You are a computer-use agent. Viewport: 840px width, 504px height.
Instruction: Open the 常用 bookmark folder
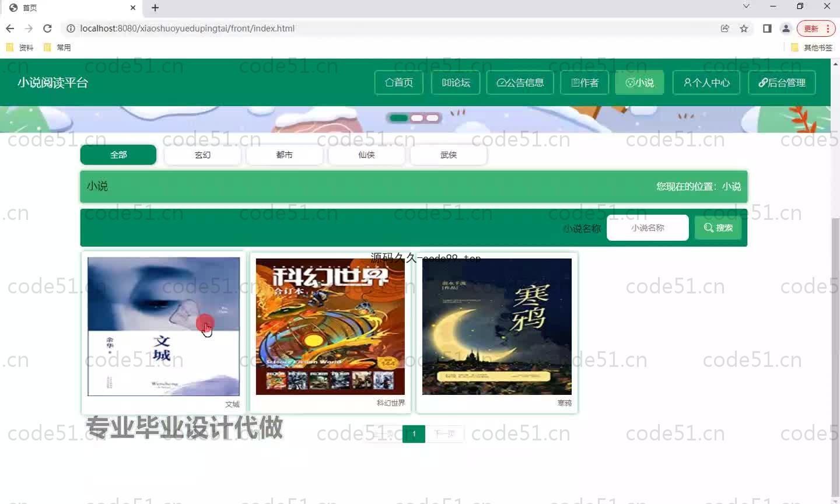point(57,47)
